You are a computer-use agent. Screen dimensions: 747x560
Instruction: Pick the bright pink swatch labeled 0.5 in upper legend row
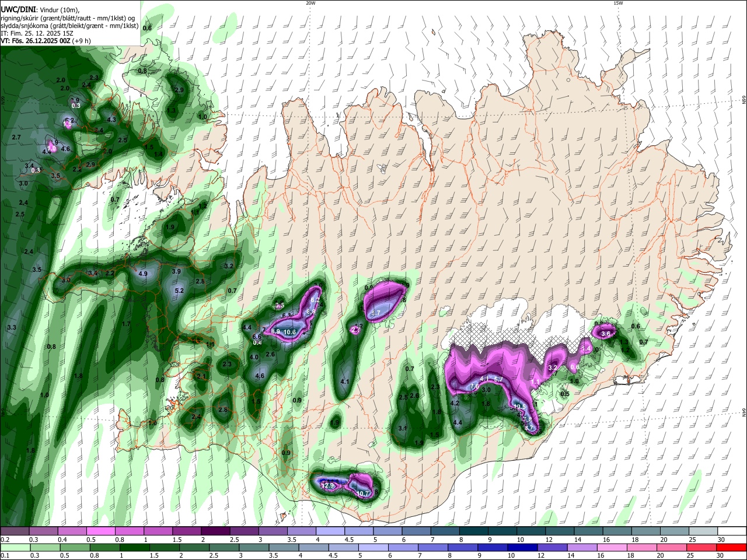pos(101,531)
